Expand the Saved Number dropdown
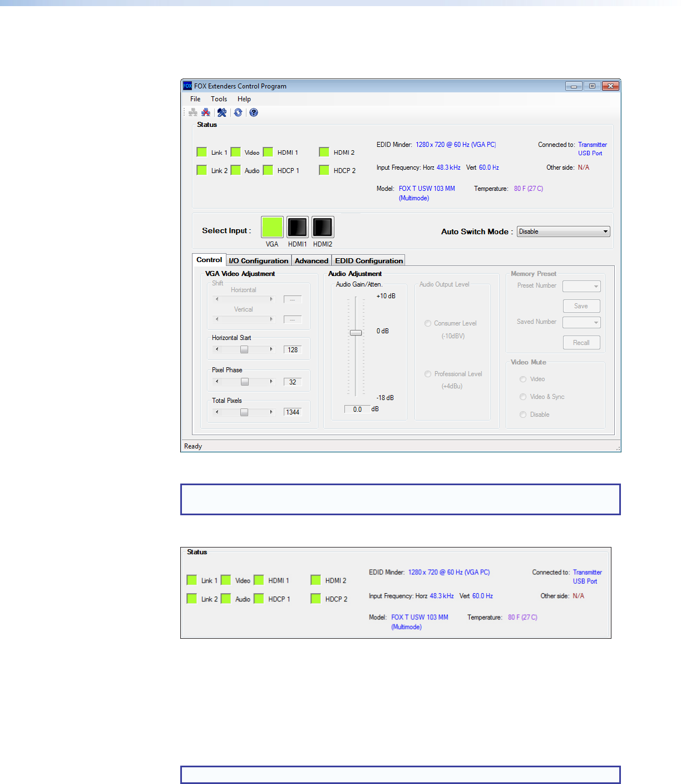This screenshot has width=681, height=784. click(581, 322)
